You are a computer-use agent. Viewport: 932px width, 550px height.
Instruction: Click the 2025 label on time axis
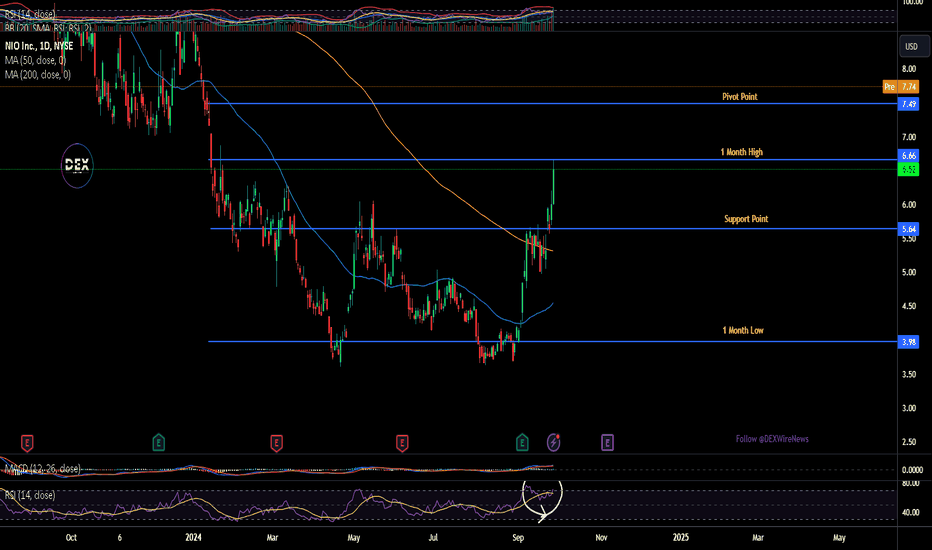point(681,538)
